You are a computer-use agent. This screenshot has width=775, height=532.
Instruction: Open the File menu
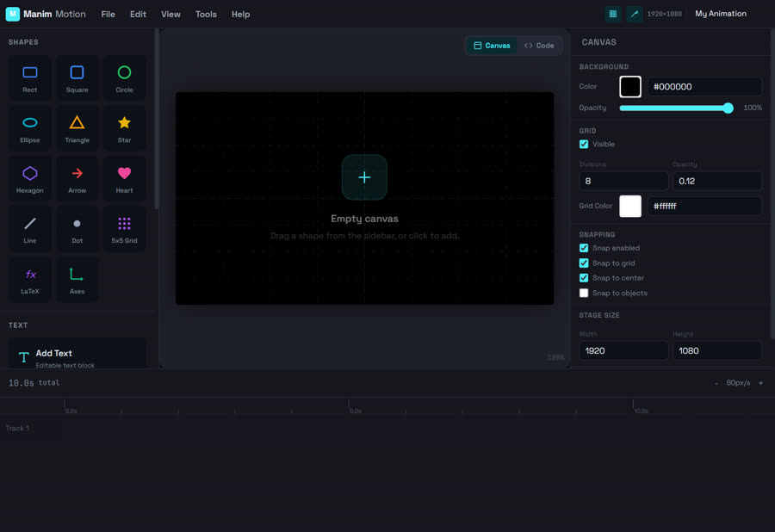click(x=108, y=15)
